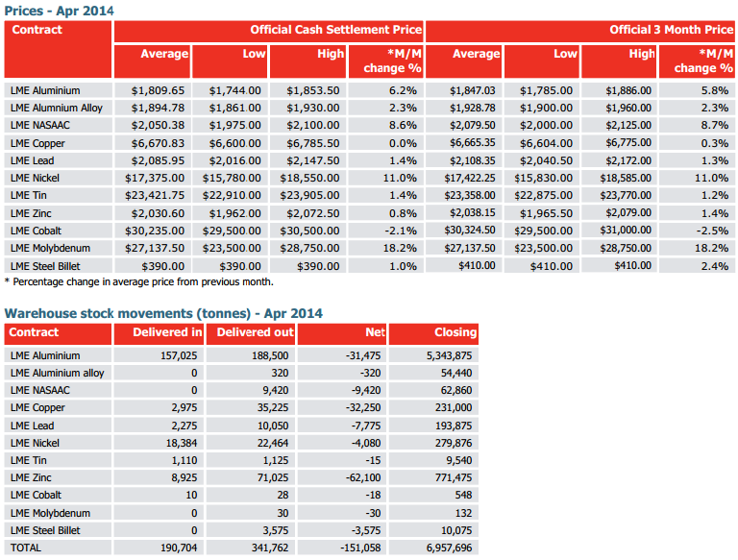The image size is (738, 560).
Task: Select the value $18,585.00
Action: click(626, 178)
